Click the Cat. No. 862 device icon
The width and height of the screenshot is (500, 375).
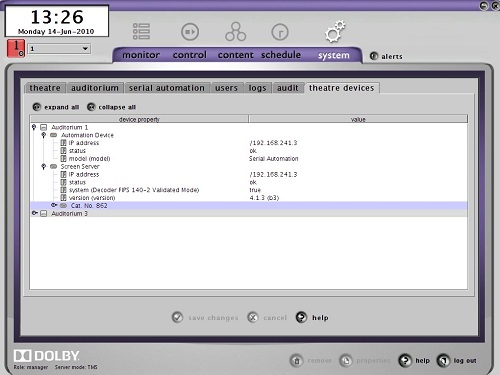pos(63,205)
